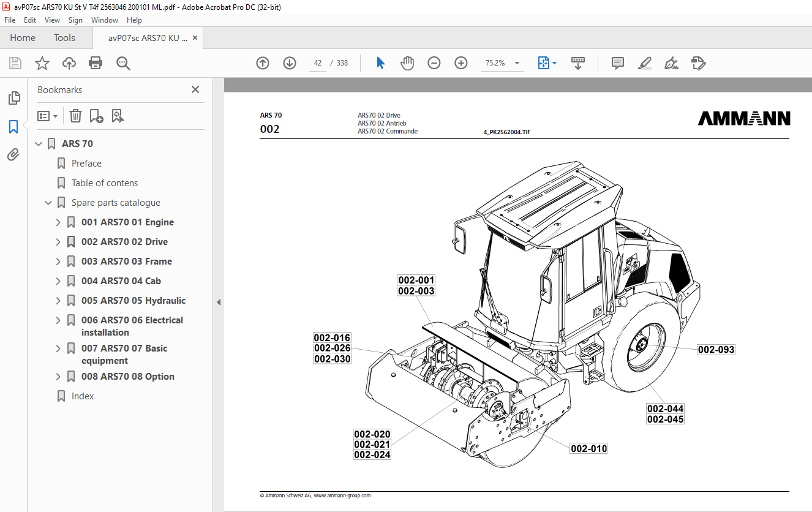The image size is (812, 512).
Task: Close the Bookmarks panel
Action: click(195, 89)
